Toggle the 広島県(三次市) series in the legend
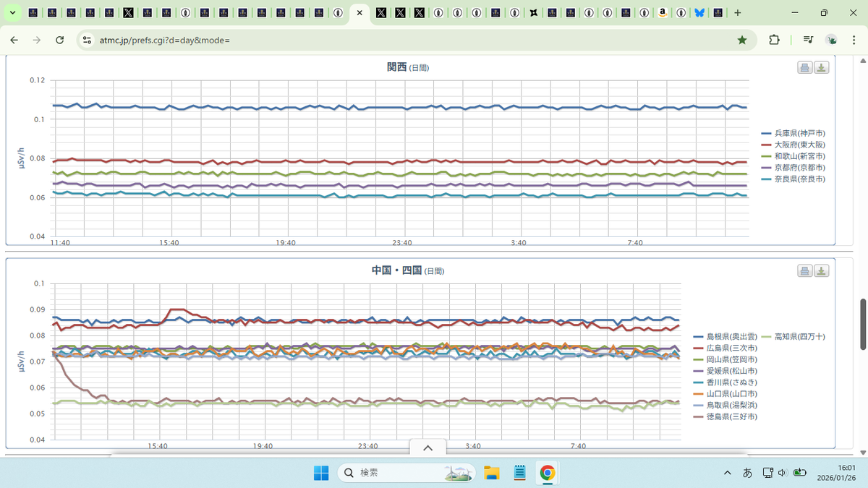This screenshot has height=488, width=868. [x=726, y=348]
